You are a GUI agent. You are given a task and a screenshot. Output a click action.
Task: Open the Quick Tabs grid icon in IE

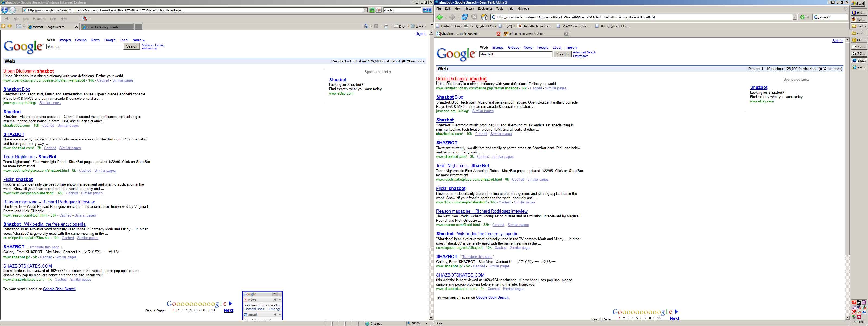[x=18, y=26]
